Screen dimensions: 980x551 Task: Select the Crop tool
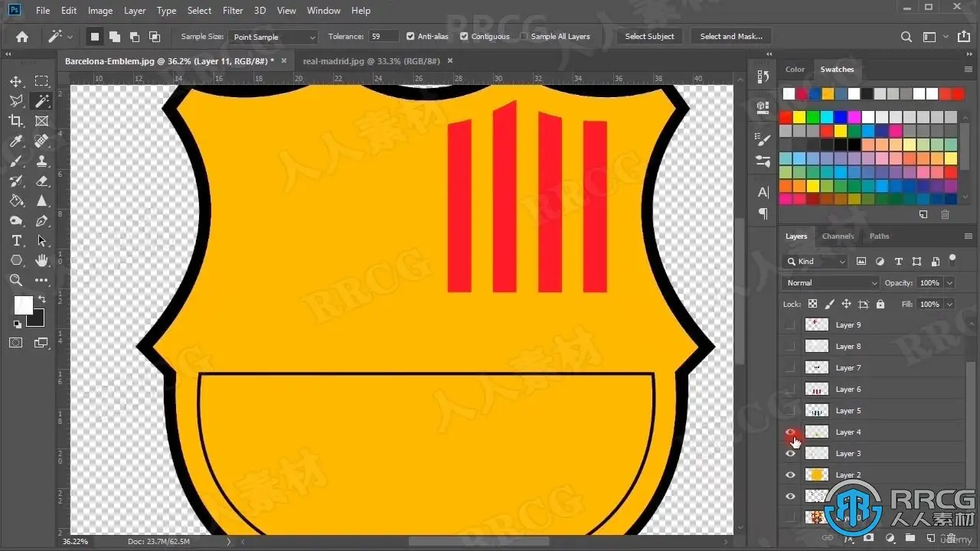pos(16,121)
